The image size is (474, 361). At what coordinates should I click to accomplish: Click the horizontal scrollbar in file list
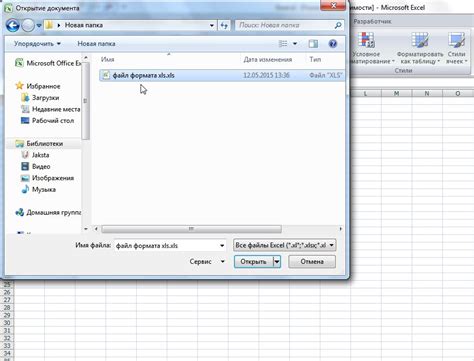(x=191, y=229)
